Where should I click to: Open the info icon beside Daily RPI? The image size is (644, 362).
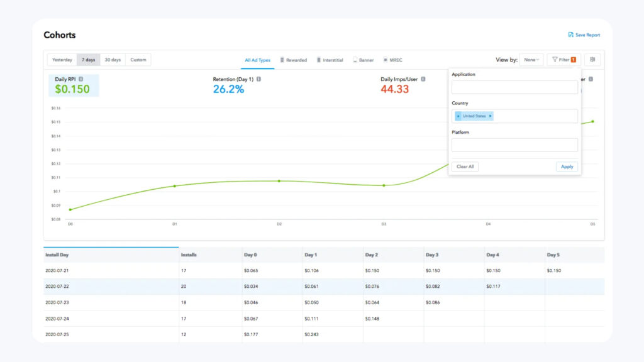(x=81, y=79)
